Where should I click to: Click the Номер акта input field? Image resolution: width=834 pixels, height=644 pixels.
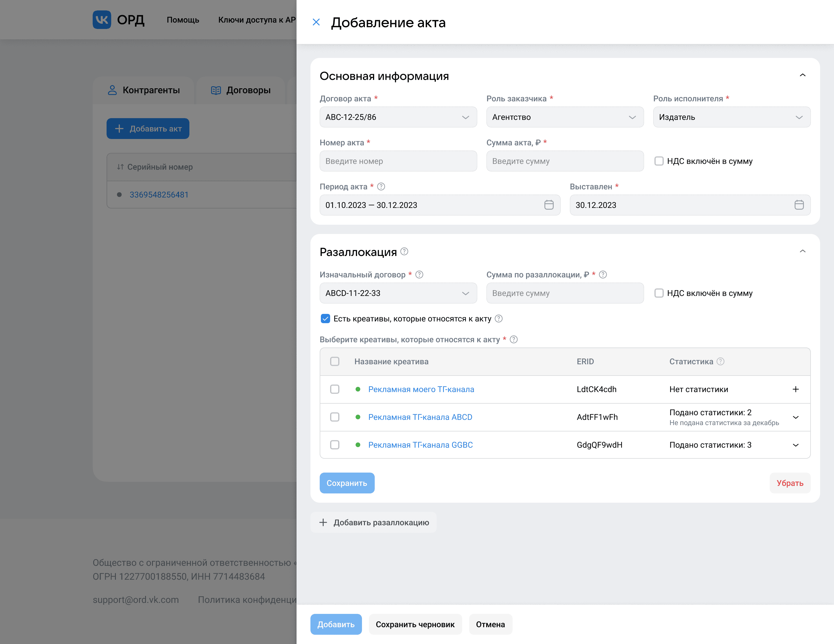[398, 161]
